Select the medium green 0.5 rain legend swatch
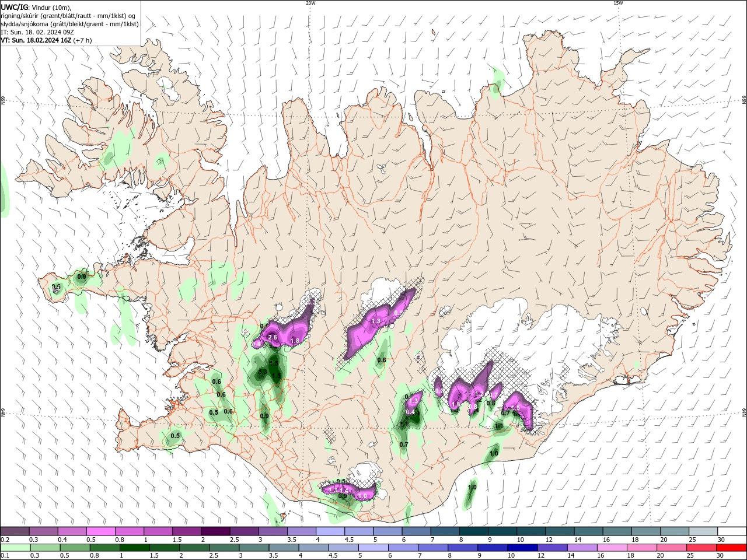 click(75, 548)
